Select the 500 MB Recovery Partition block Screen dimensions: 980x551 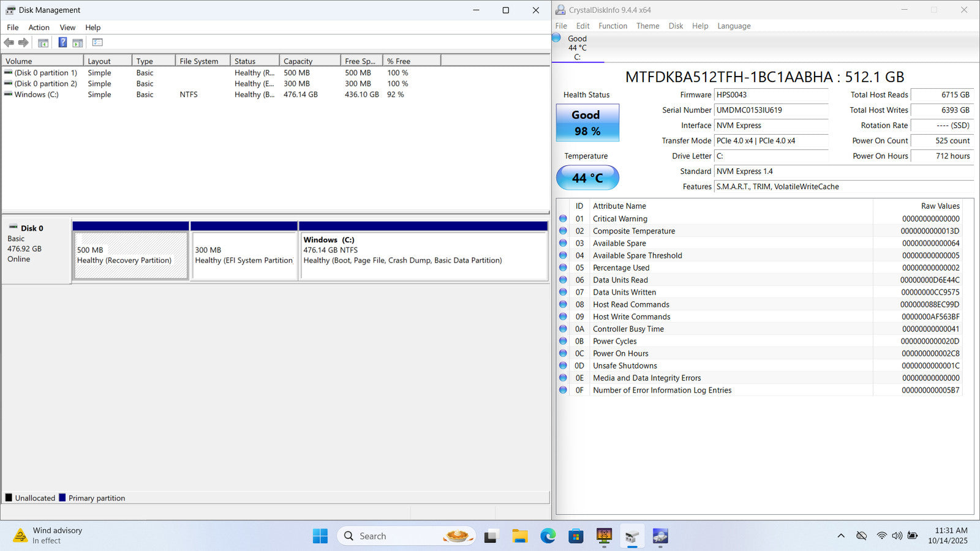pos(130,255)
